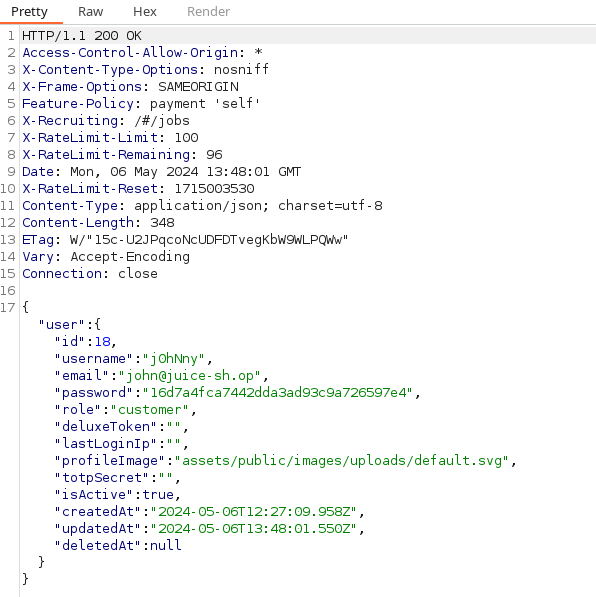Click the "deluxeToken" JSON key

click(105, 427)
